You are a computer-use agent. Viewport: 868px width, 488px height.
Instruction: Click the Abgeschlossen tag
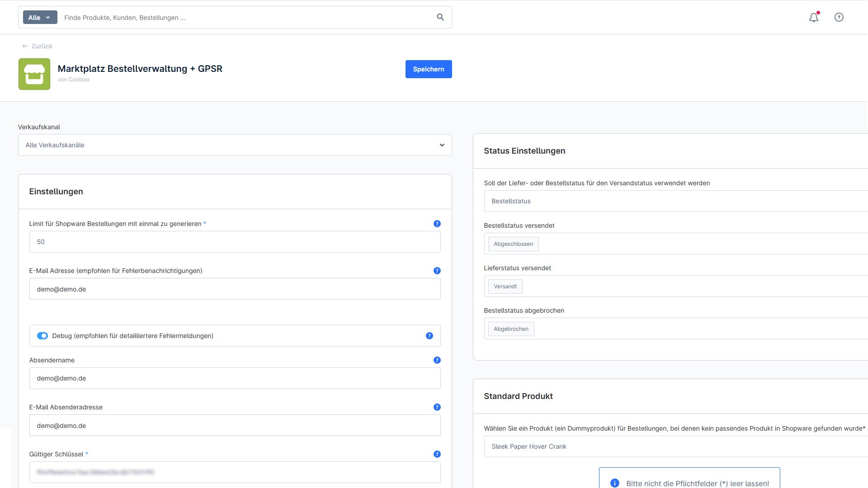click(x=514, y=244)
